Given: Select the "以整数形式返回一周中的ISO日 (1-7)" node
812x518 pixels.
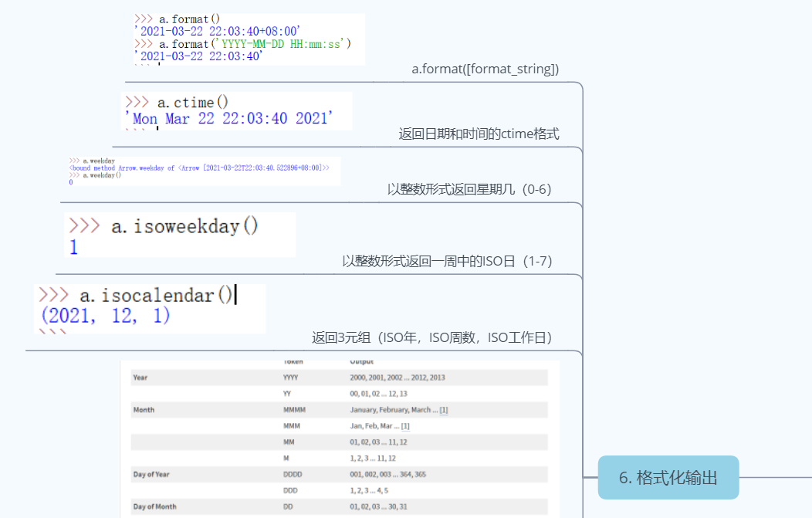Looking at the screenshot, I should (x=447, y=261).
